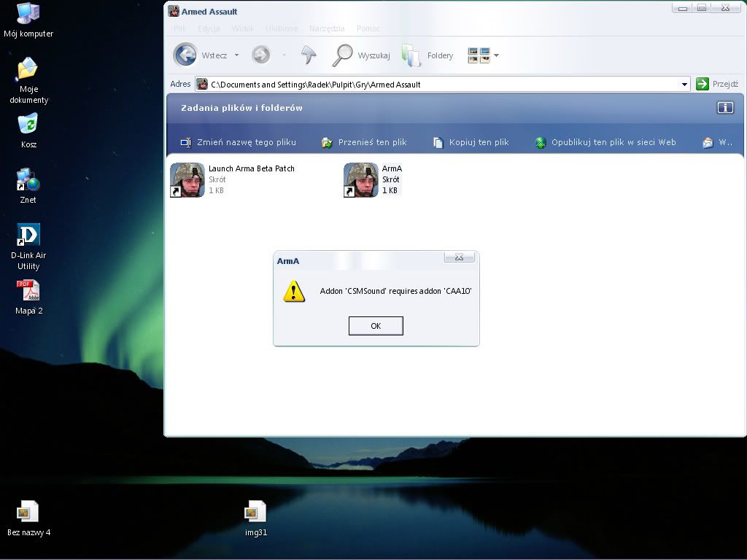Close the ArmA error dialog

pos(460,257)
